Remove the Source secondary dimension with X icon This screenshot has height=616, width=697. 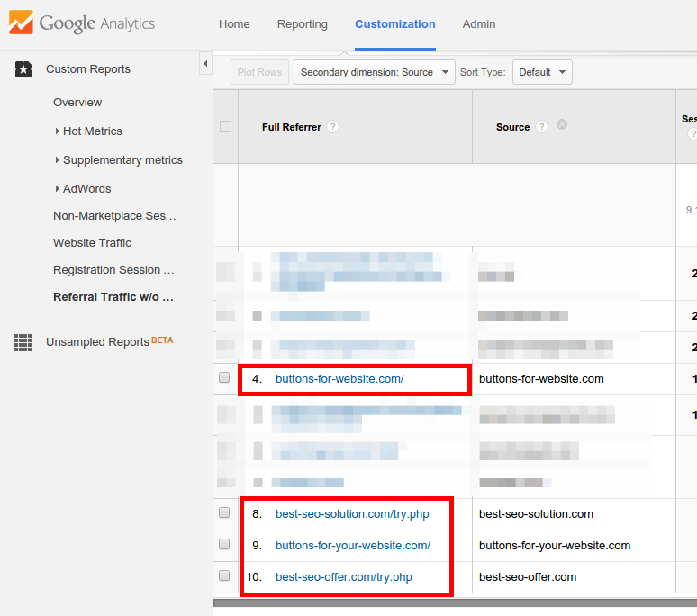pyautogui.click(x=562, y=124)
